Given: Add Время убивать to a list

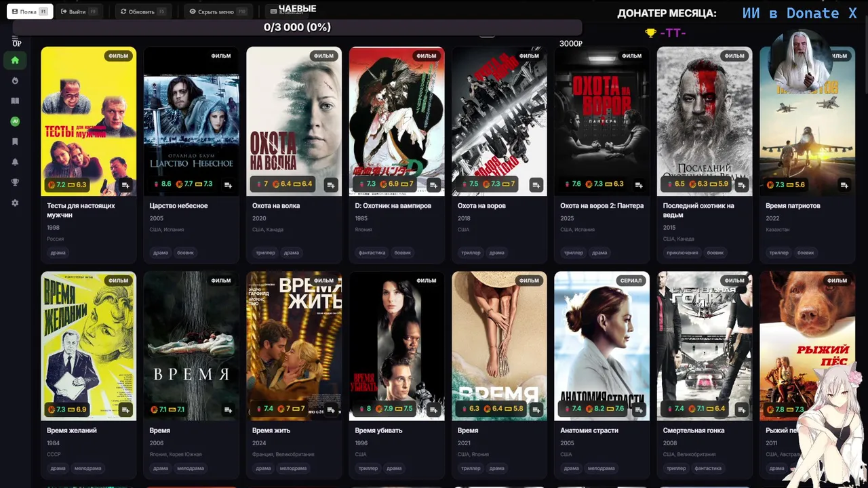Looking at the screenshot, I should click(x=433, y=410).
